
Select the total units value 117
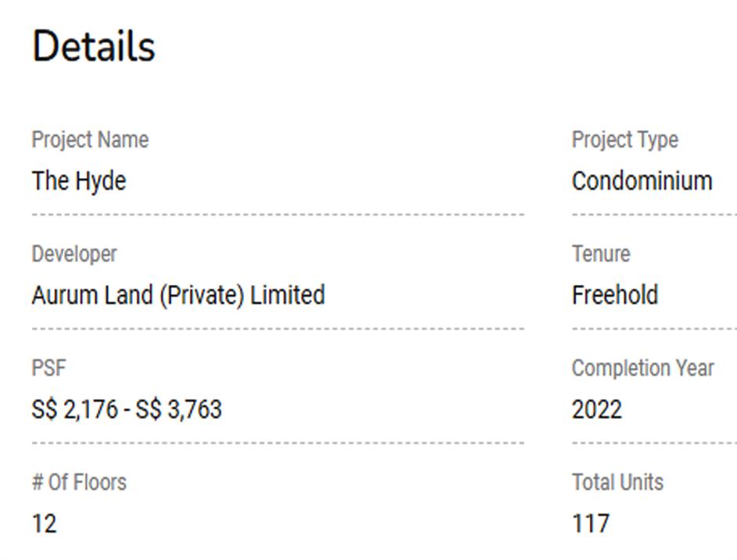591,523
